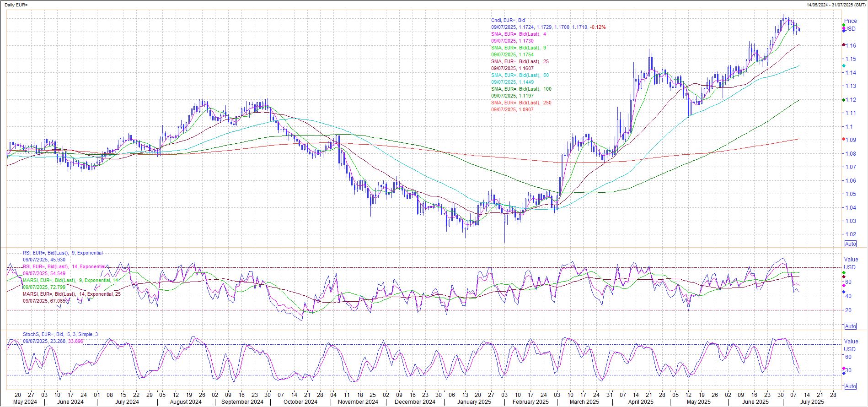Click the 'November 2024' month label on the time axis
The height and width of the screenshot is (407, 868).
358,402
